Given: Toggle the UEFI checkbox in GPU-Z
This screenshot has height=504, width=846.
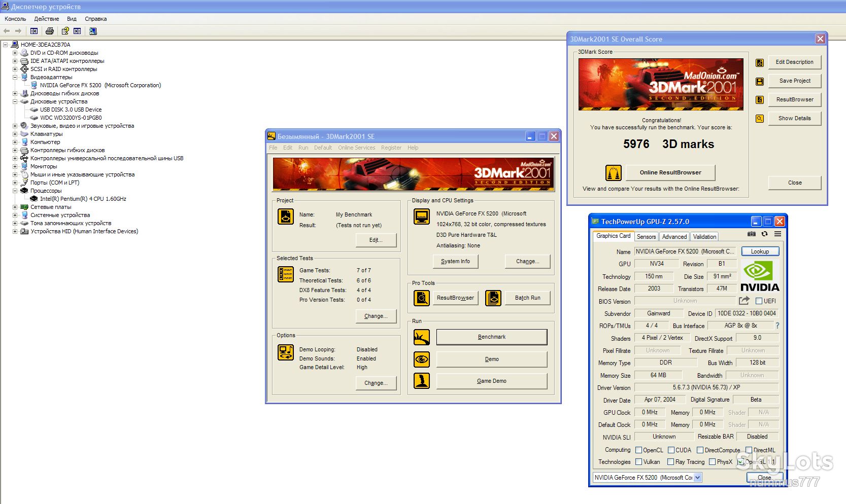Looking at the screenshot, I should 759,301.
